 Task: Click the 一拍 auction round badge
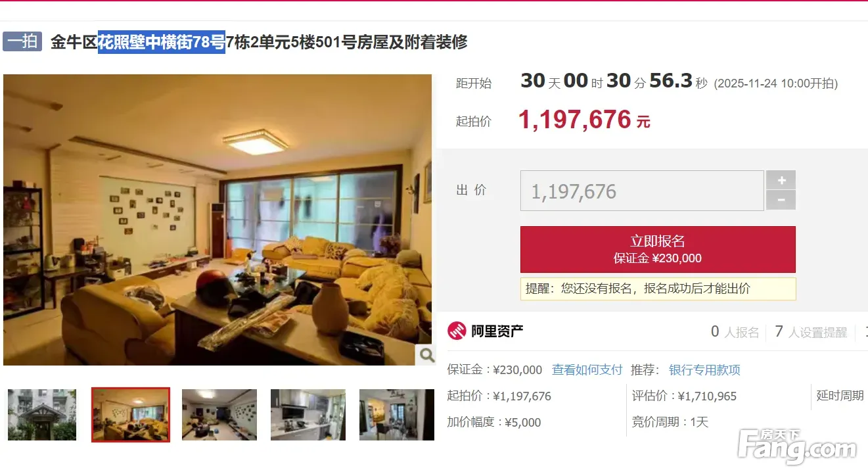[23, 41]
